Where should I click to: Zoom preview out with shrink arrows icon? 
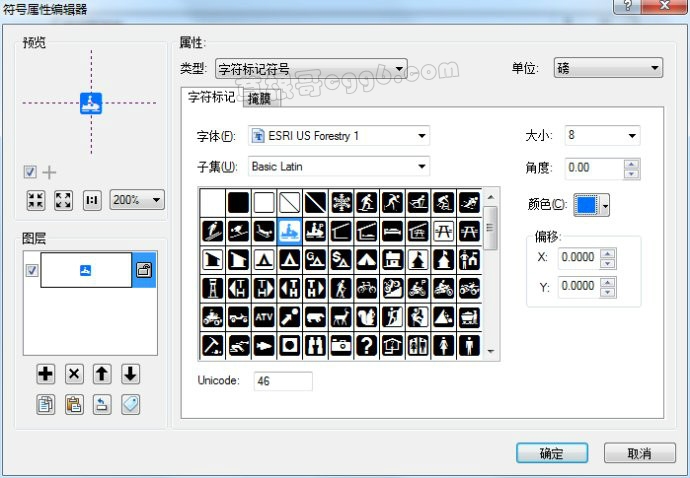pos(36,200)
